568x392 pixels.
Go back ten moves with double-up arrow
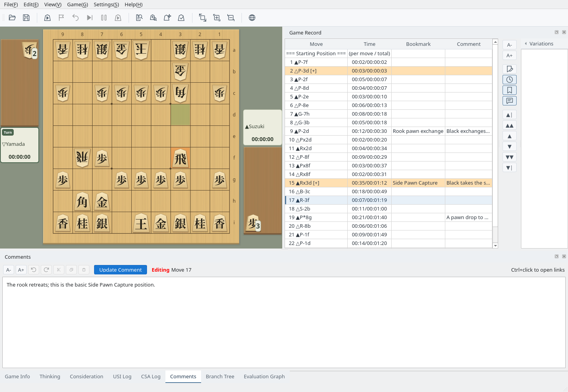click(510, 125)
